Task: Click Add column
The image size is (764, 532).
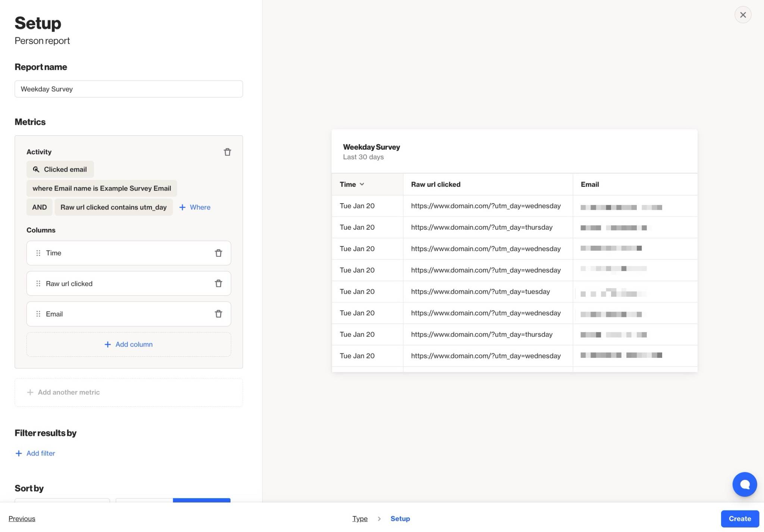Action: (129, 344)
